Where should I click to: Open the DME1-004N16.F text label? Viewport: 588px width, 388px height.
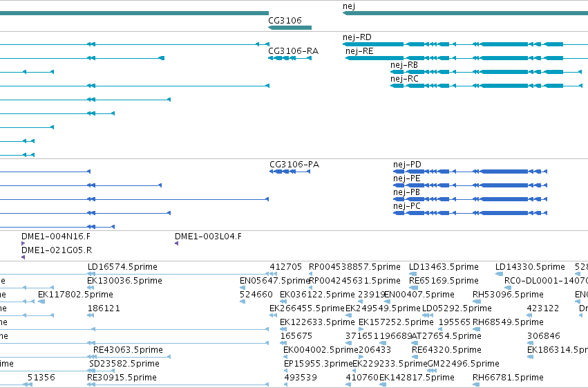point(56,237)
